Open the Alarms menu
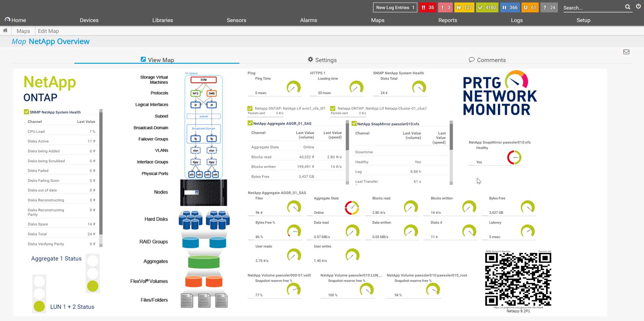 [309, 20]
